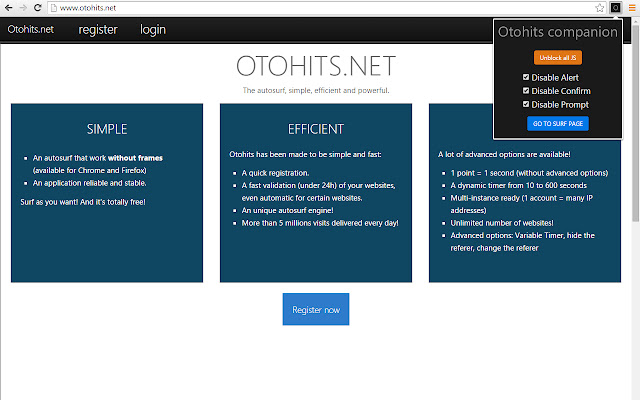This screenshot has width=640, height=400.
Task: Click the GO TO SURF PAGE button
Action: click(558, 123)
